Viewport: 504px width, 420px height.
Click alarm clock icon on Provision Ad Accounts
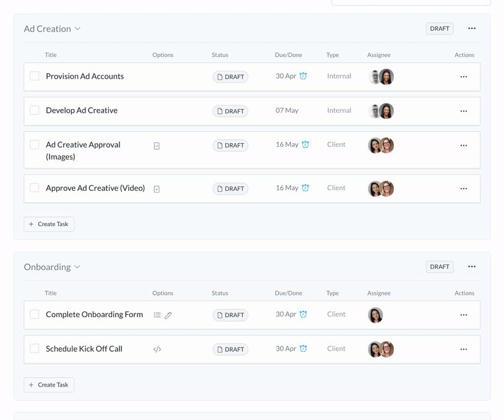click(x=303, y=76)
